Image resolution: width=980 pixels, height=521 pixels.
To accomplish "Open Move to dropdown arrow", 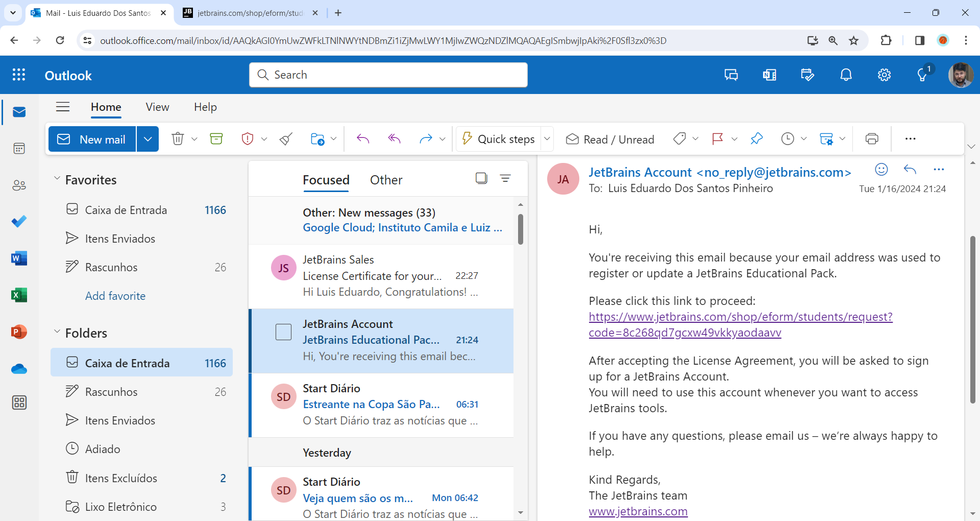I will point(333,139).
